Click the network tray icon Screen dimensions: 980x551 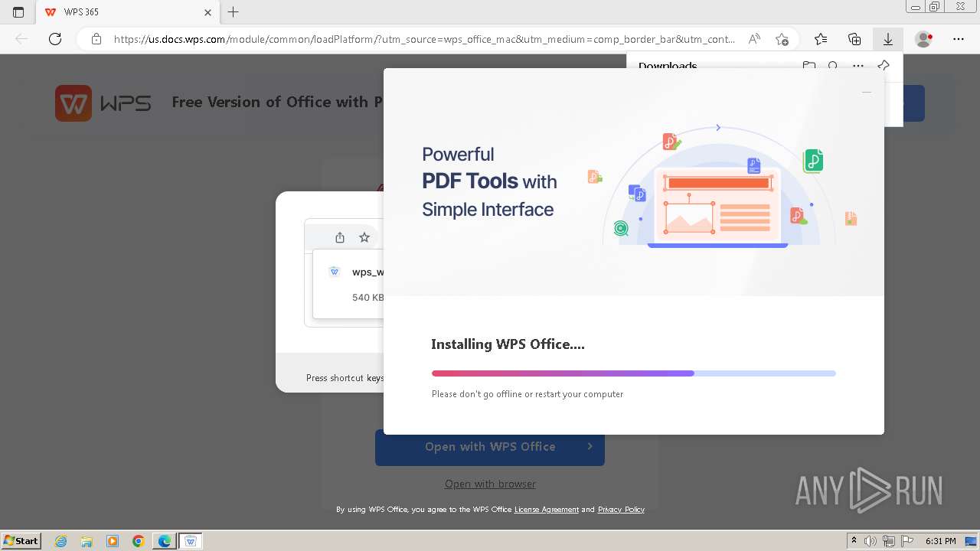888,541
